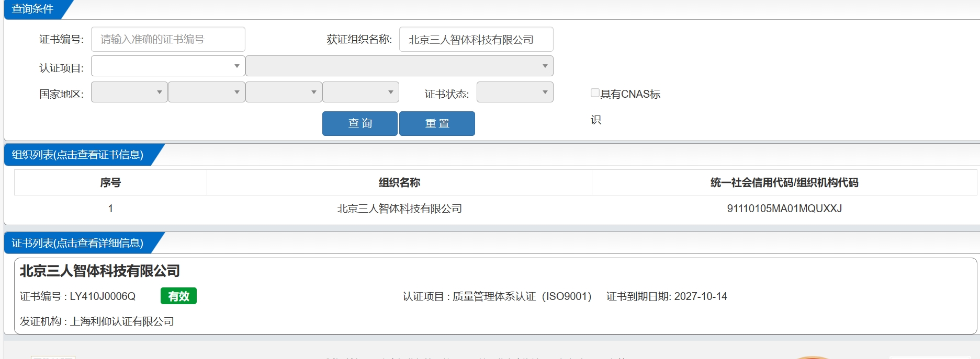Select 北京三人智体科技有限公司 in organization table row
The width and height of the screenshot is (980, 359).
click(x=399, y=209)
